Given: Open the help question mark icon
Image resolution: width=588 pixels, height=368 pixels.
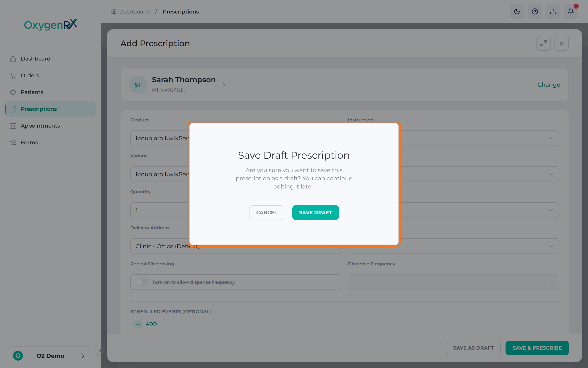Looking at the screenshot, I should (x=535, y=11).
